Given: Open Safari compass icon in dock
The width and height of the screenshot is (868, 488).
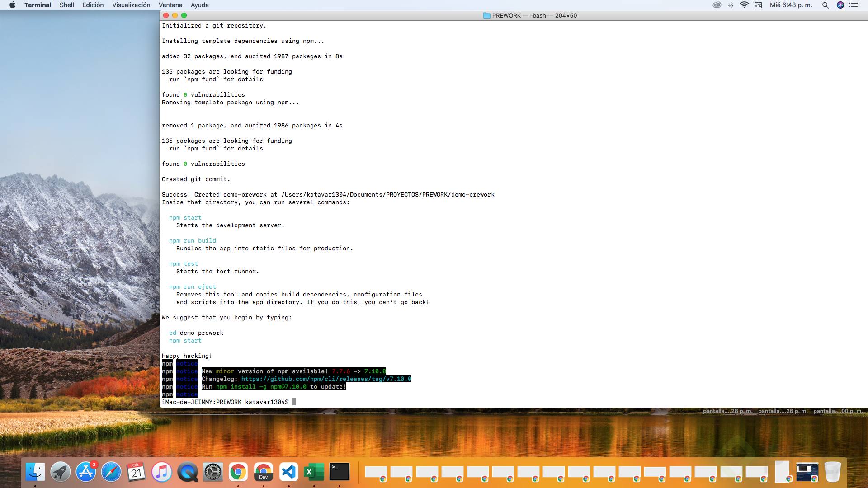Looking at the screenshot, I should [111, 472].
